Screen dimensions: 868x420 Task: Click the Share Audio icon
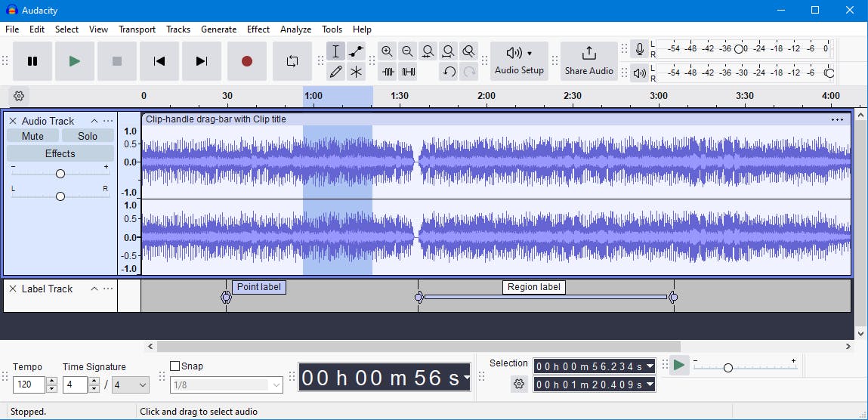coord(588,60)
